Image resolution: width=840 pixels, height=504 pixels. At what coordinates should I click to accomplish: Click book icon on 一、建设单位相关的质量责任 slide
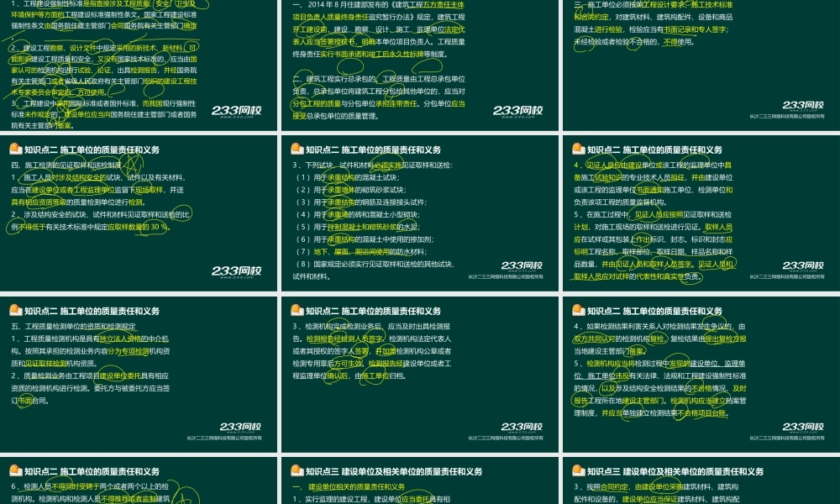297,471
